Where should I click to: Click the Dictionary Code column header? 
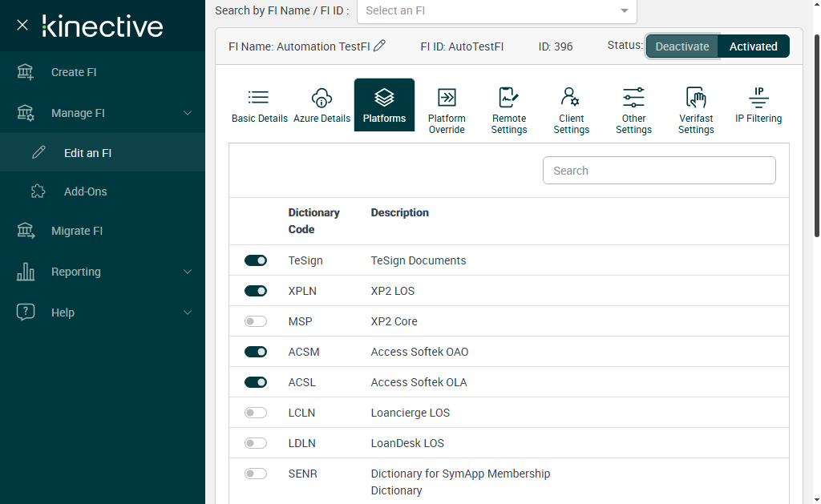(x=313, y=221)
